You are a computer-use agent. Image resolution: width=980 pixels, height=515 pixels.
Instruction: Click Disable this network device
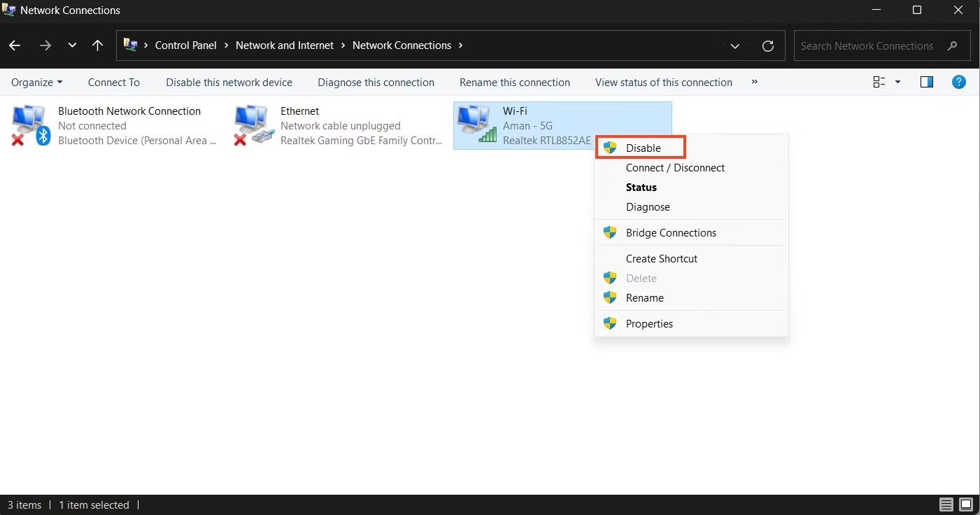tap(229, 83)
